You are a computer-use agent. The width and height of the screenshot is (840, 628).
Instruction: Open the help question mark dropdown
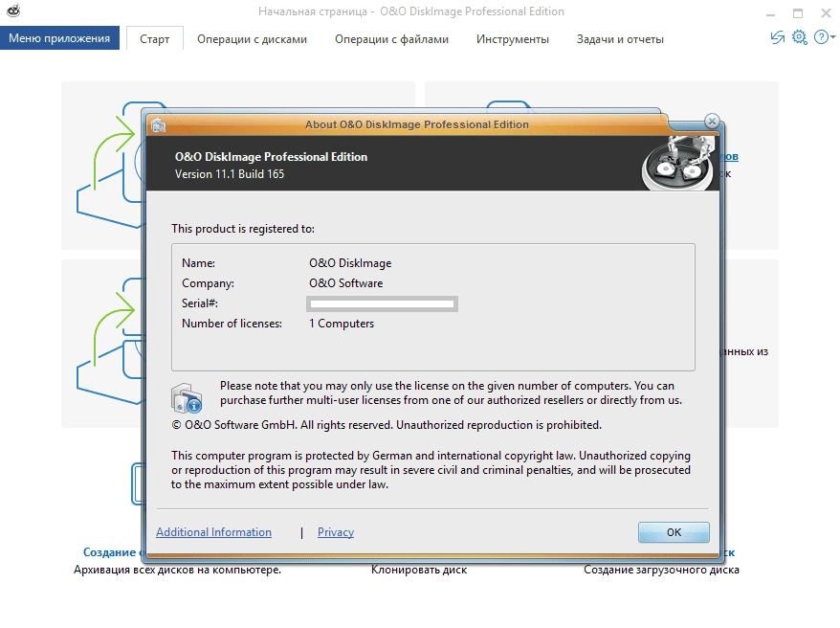824,37
